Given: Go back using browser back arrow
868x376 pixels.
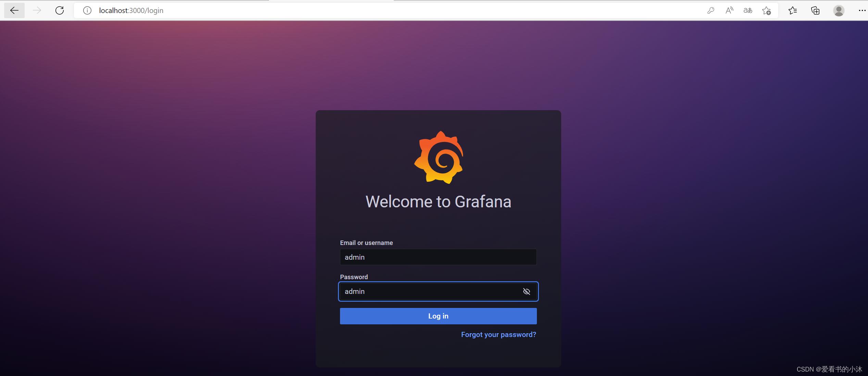Looking at the screenshot, I should (14, 11).
